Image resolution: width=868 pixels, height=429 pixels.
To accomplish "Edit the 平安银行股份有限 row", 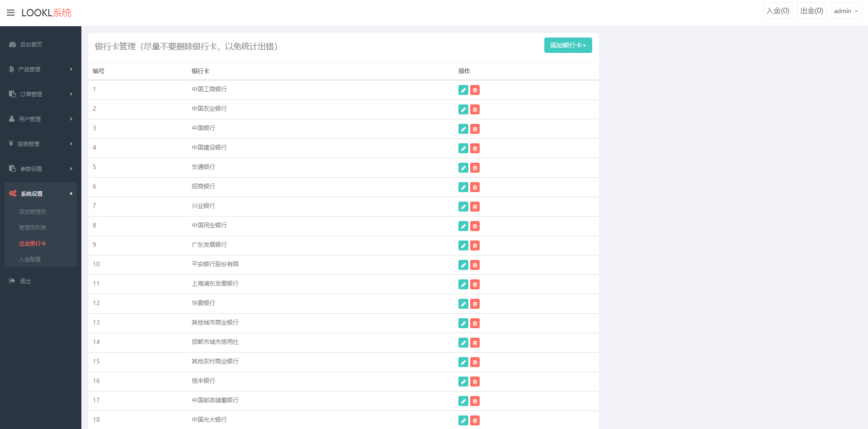I will pos(463,265).
